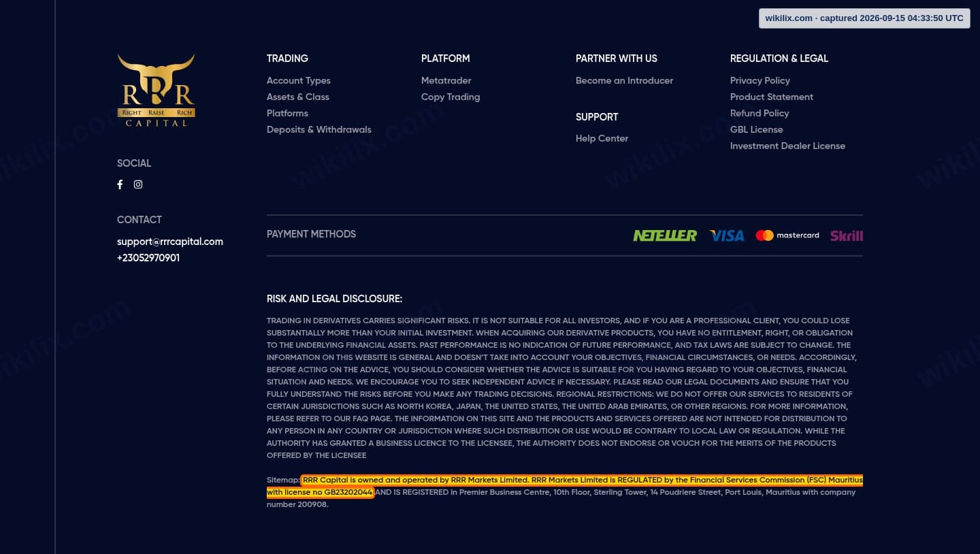
Task: Open the Account Types link
Action: [x=298, y=80]
